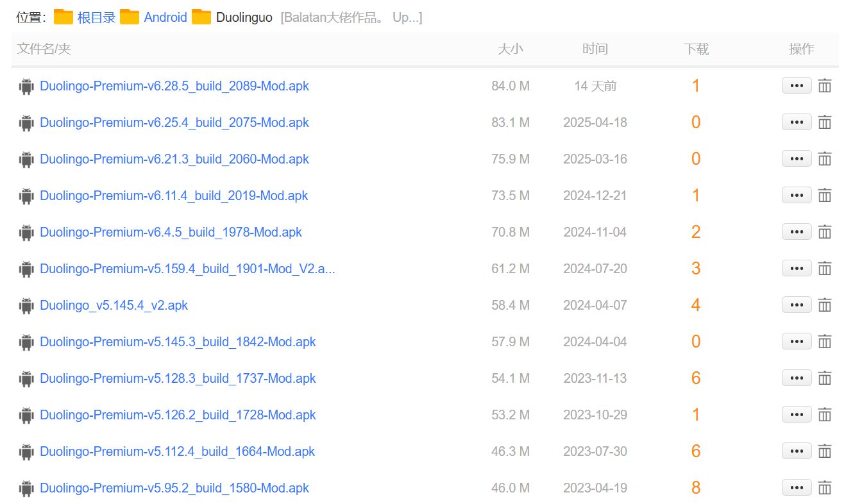Click trash icon for v5.145.3 build 1842

point(825,341)
